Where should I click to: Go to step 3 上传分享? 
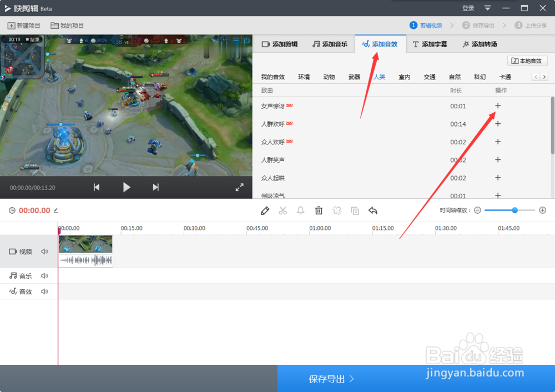tap(531, 25)
